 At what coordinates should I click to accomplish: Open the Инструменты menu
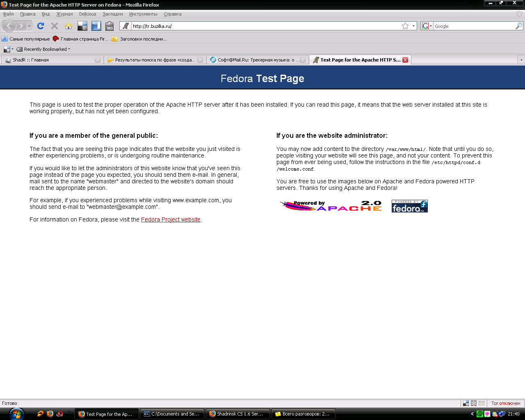pyautogui.click(x=143, y=14)
